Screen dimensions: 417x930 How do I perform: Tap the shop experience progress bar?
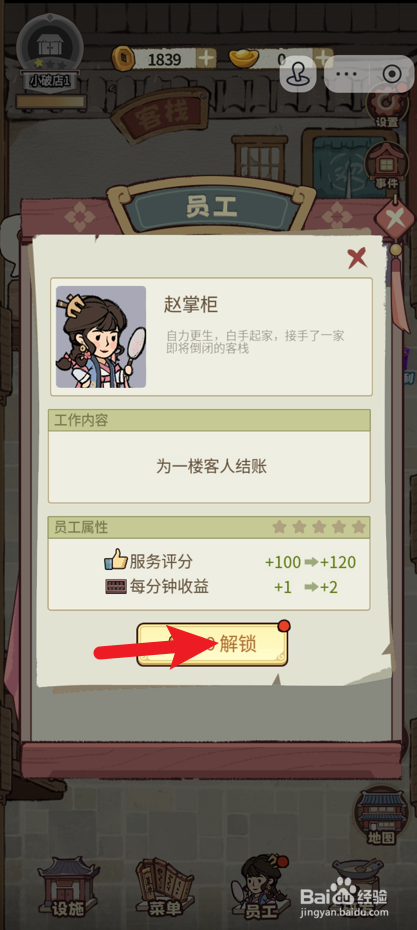pyautogui.click(x=50, y=101)
